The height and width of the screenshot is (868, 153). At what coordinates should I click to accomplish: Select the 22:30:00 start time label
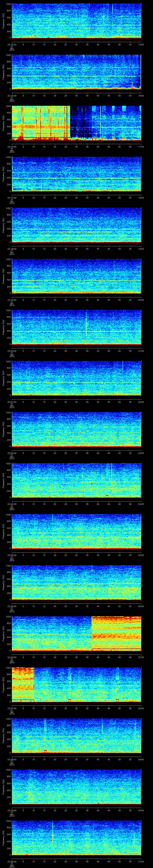pyautogui.click(x=12, y=861)
